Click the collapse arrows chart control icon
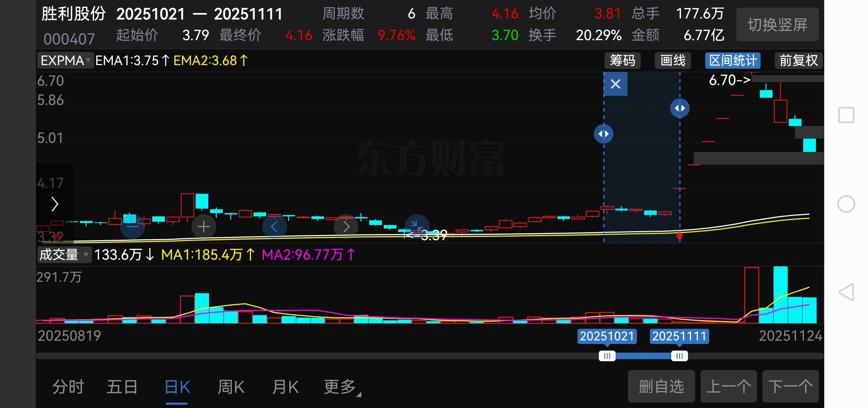The width and height of the screenshot is (868, 408). pos(417,226)
